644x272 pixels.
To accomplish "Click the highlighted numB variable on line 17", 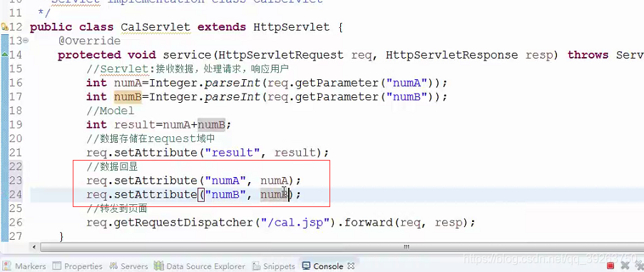I will (128, 97).
